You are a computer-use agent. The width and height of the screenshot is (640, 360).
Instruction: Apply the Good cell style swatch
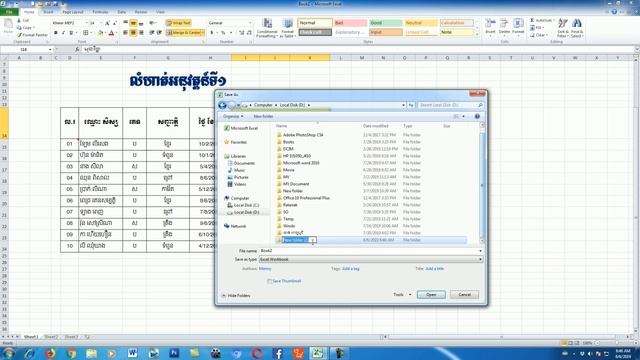click(386, 23)
